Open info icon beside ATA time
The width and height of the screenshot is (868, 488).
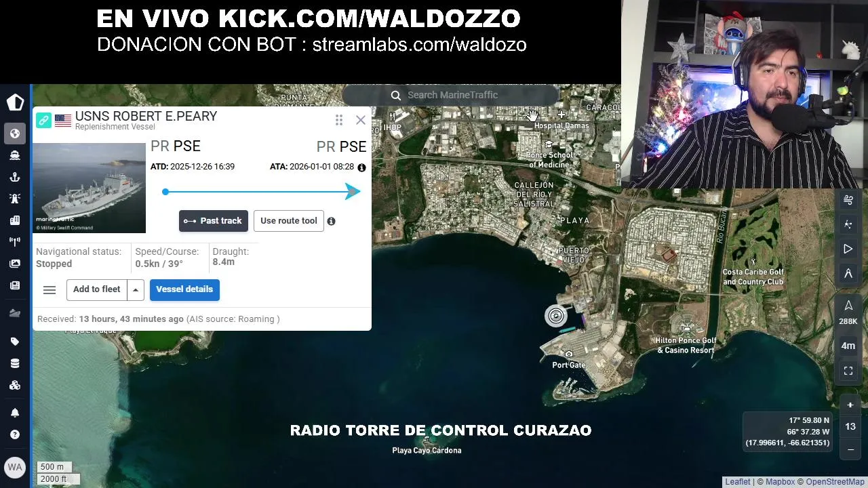coord(361,167)
